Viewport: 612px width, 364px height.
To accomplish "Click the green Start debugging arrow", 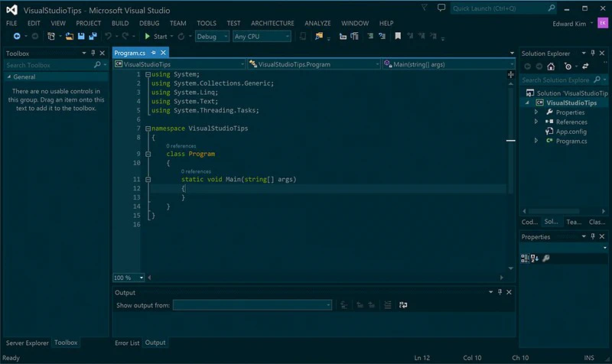I will coord(147,36).
